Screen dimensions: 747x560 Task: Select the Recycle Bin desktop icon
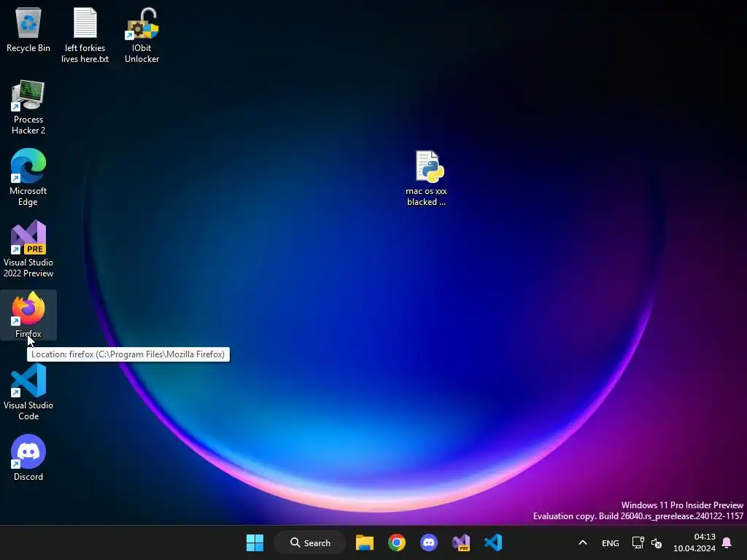tap(28, 30)
